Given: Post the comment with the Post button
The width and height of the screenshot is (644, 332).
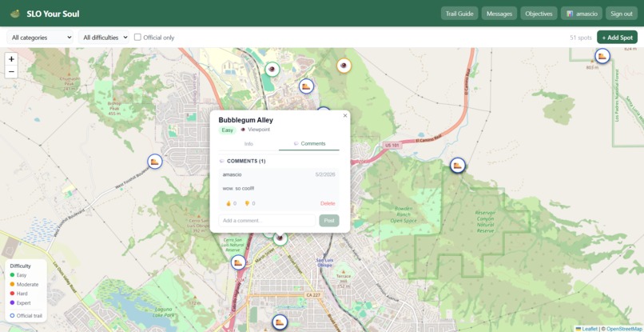Looking at the screenshot, I should pos(329,221).
